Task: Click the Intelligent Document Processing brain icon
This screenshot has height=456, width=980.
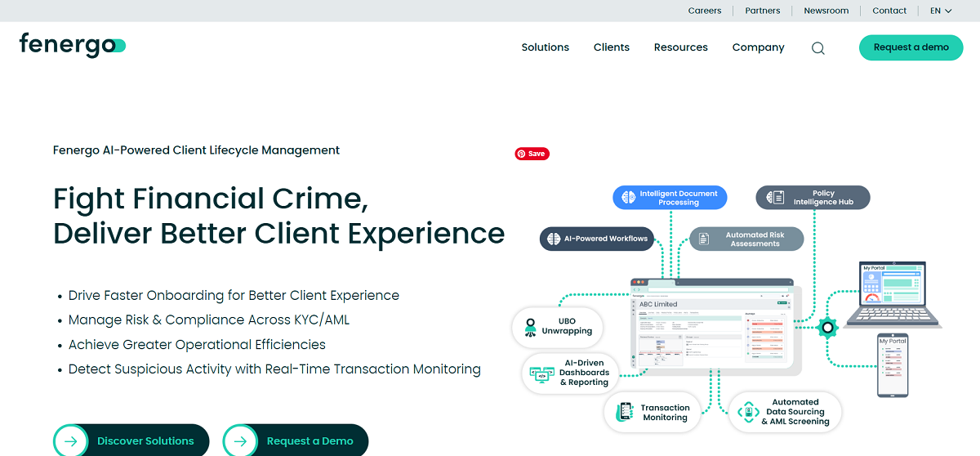Action: click(x=628, y=198)
